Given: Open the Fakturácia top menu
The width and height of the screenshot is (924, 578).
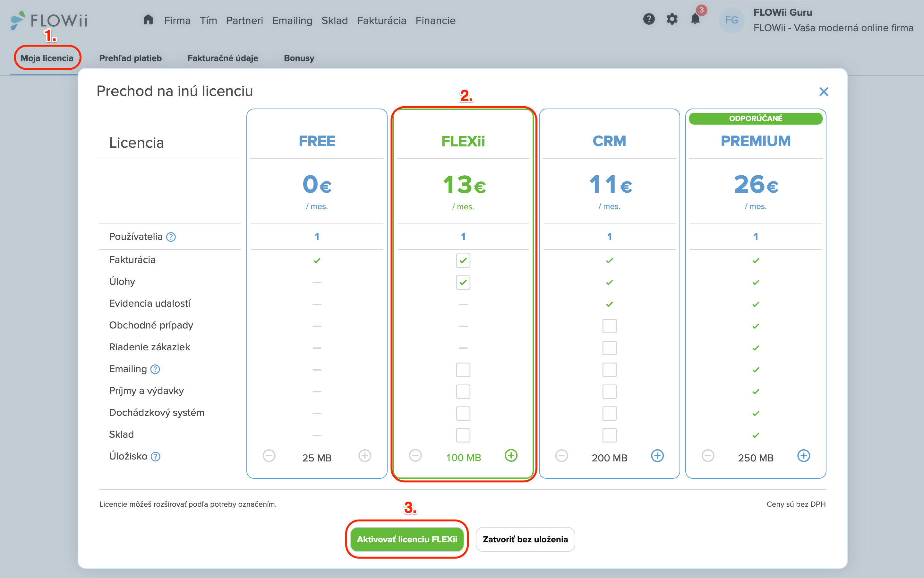Looking at the screenshot, I should pyautogui.click(x=381, y=20).
